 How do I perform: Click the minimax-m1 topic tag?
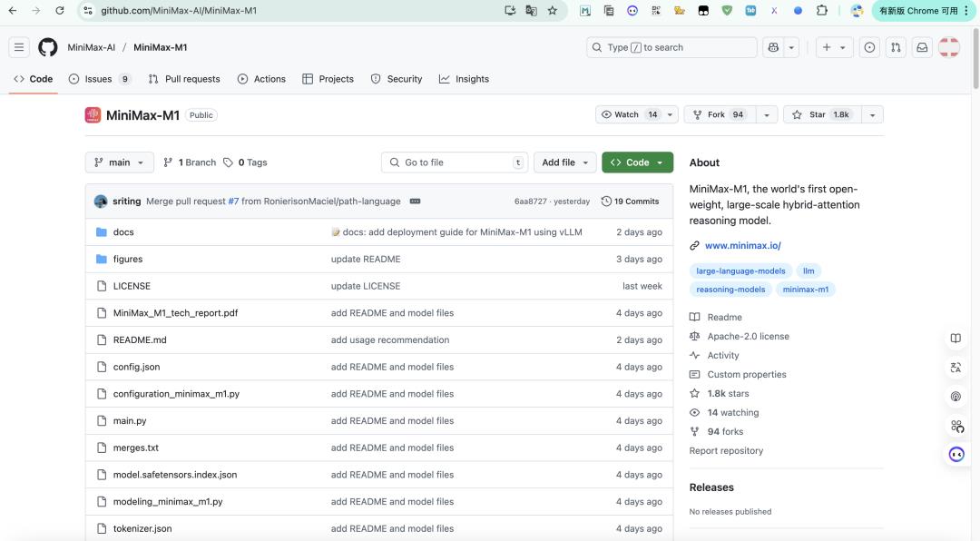point(806,289)
